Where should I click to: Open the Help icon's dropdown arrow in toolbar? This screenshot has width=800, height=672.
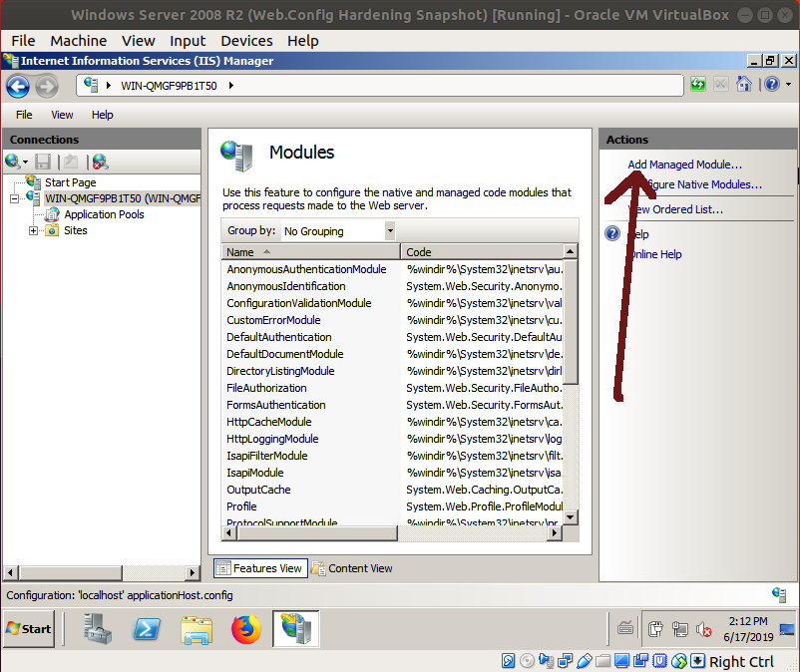coord(788,84)
